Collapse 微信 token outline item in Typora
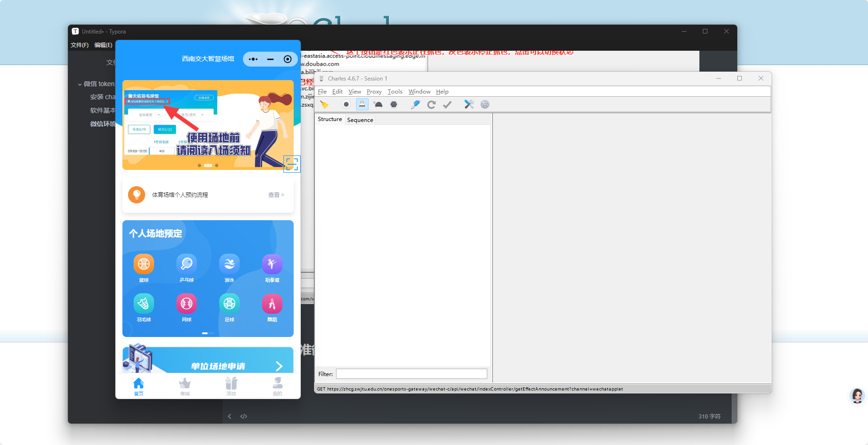 80,84
